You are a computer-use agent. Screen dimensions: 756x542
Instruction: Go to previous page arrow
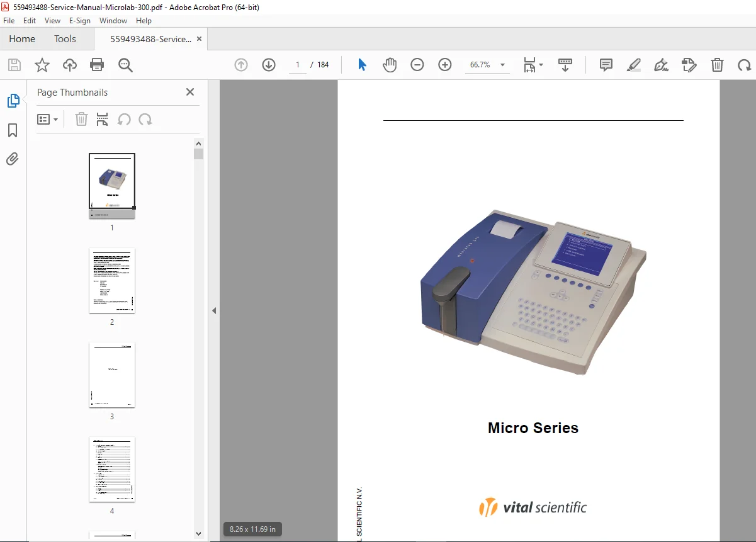click(241, 65)
